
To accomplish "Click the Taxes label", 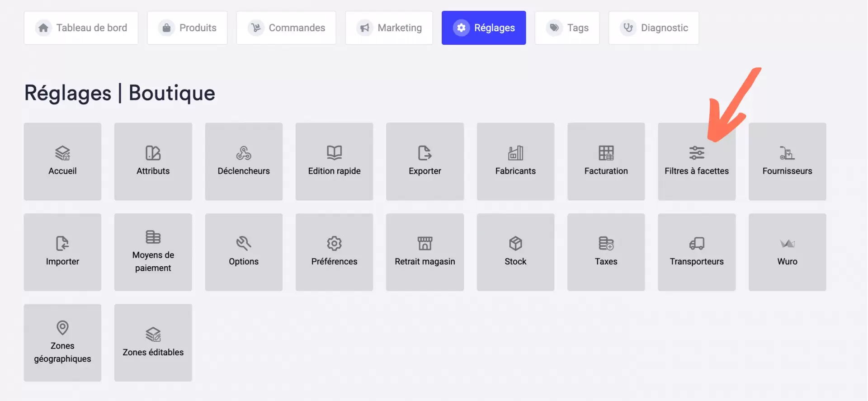I will 606,261.
